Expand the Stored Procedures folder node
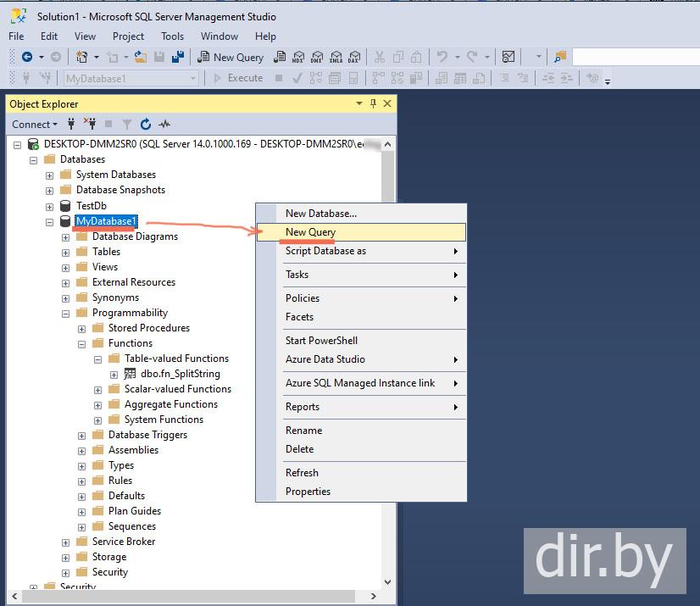This screenshot has width=700, height=606. (82, 328)
